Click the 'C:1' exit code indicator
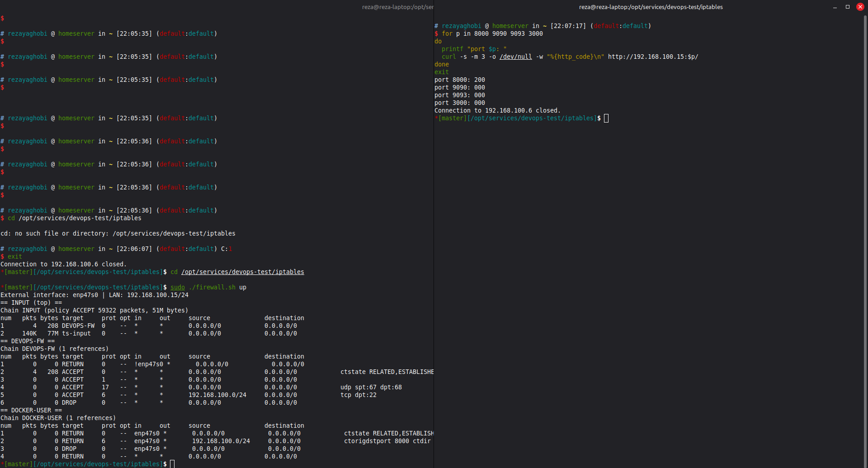The width and height of the screenshot is (868, 468). (x=226, y=249)
